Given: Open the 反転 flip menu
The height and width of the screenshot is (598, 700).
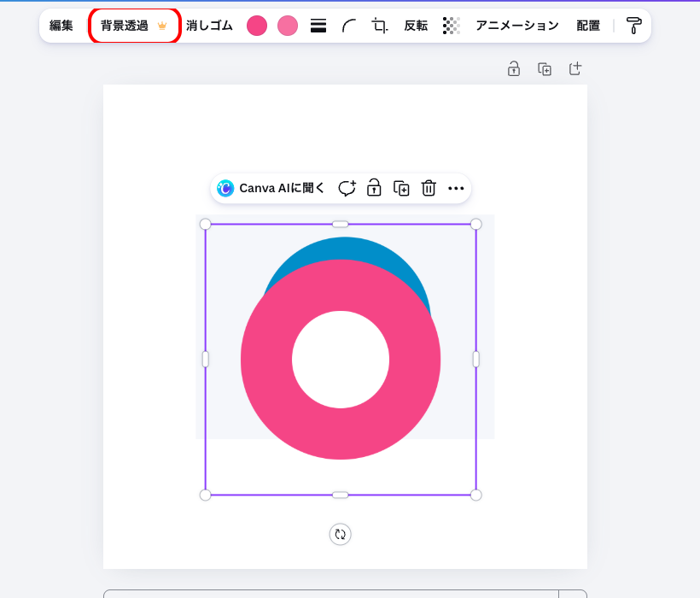Looking at the screenshot, I should point(416,26).
